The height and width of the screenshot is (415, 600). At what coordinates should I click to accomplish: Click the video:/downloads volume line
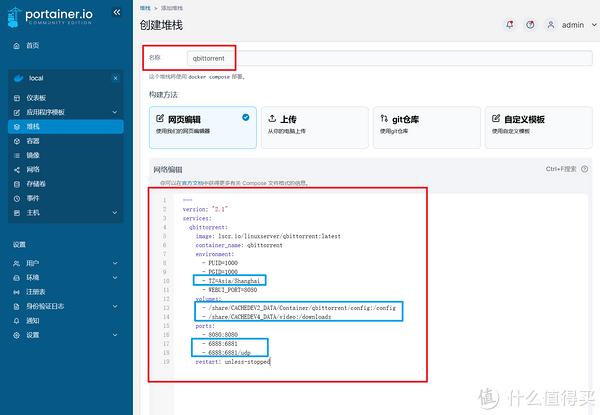pyautogui.click(x=266, y=317)
